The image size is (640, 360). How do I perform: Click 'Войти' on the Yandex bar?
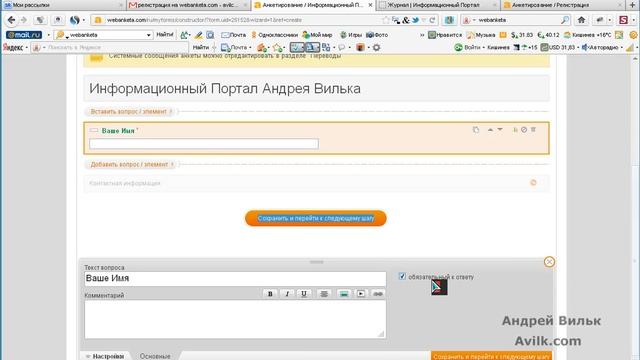tap(468, 47)
